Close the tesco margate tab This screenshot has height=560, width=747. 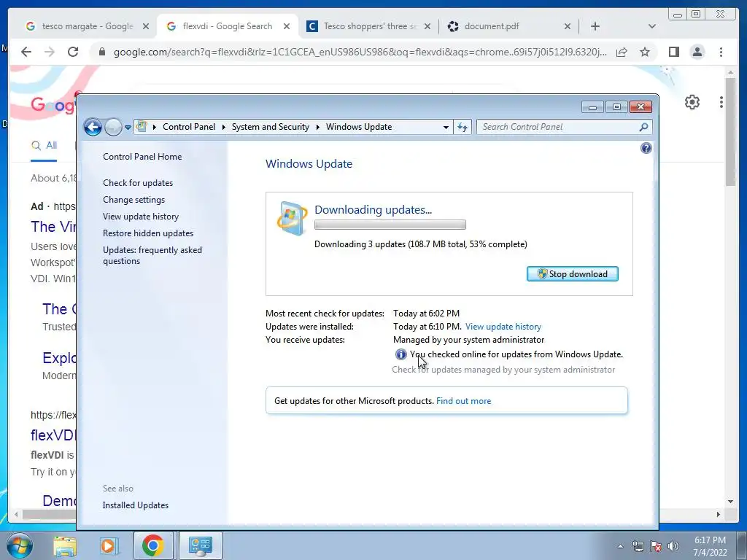146,27
